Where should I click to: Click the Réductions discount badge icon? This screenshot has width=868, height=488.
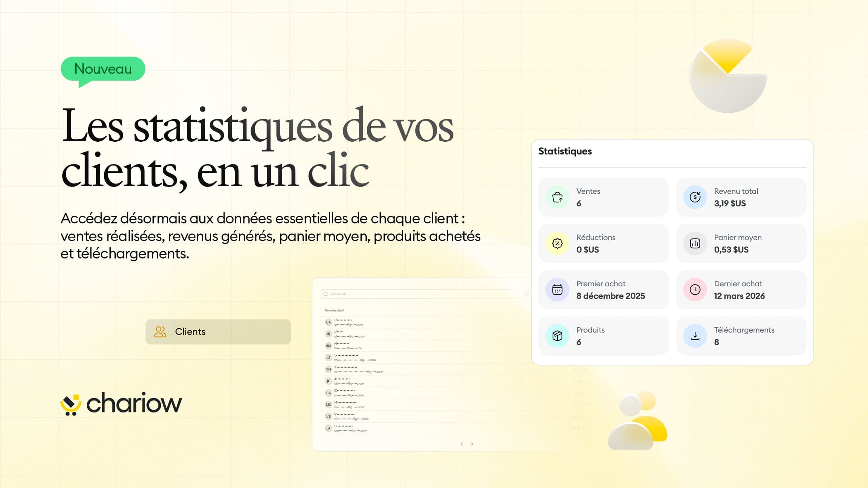(x=557, y=243)
